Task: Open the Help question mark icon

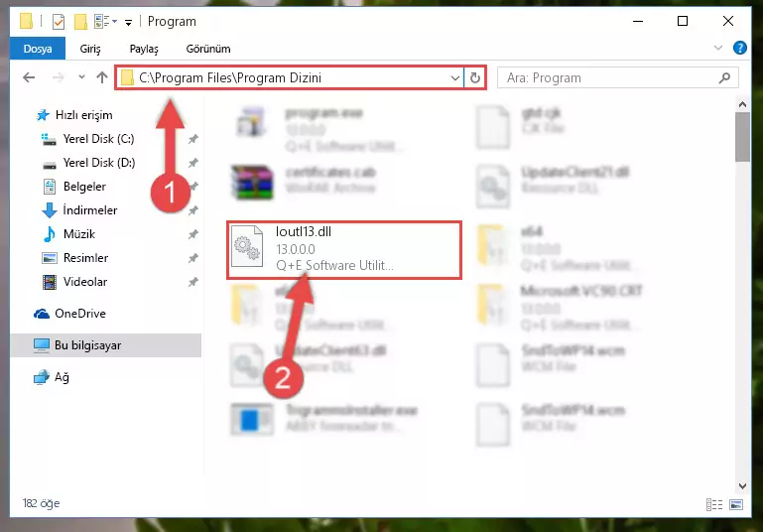Action: [x=739, y=48]
